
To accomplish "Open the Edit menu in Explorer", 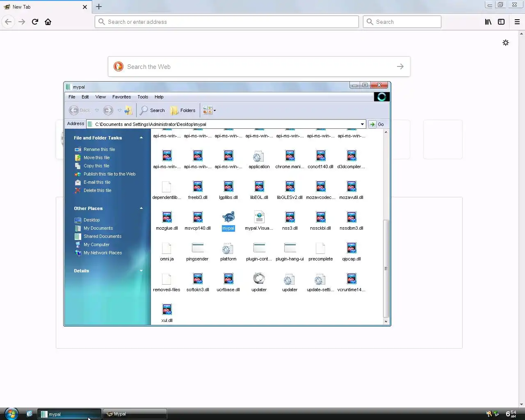I will coord(85,97).
